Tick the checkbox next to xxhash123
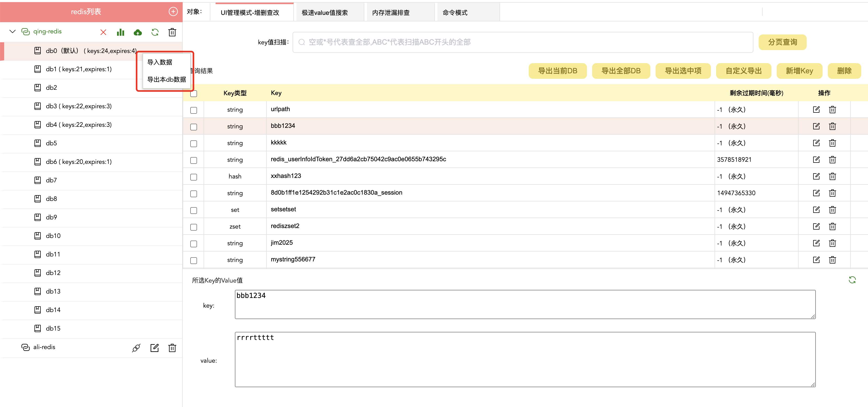The width and height of the screenshot is (868, 407). (194, 177)
